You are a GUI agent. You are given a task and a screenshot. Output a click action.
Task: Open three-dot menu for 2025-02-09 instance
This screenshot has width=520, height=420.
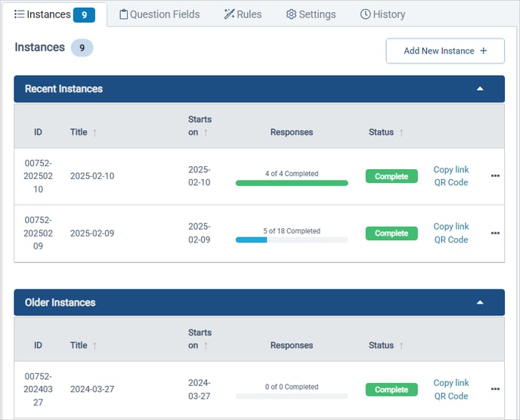495,233
